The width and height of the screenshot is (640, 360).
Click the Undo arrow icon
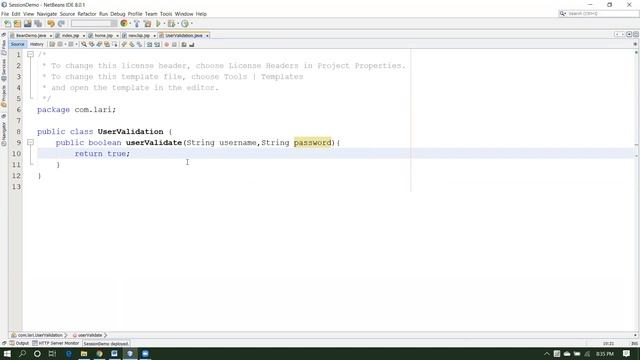coord(51,24)
